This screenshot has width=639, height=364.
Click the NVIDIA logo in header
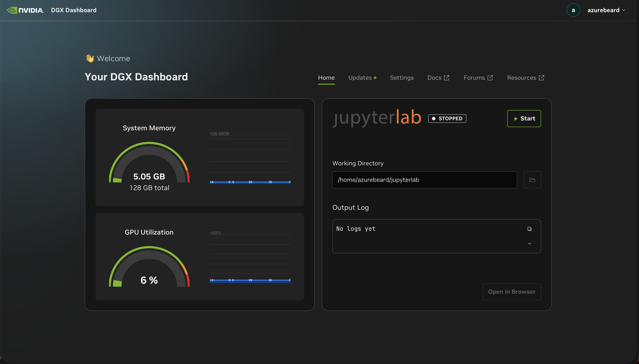coord(25,10)
